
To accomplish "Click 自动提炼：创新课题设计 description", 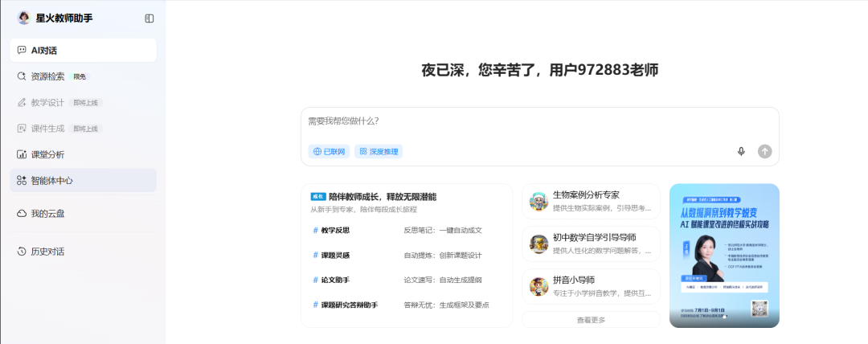I will (443, 256).
